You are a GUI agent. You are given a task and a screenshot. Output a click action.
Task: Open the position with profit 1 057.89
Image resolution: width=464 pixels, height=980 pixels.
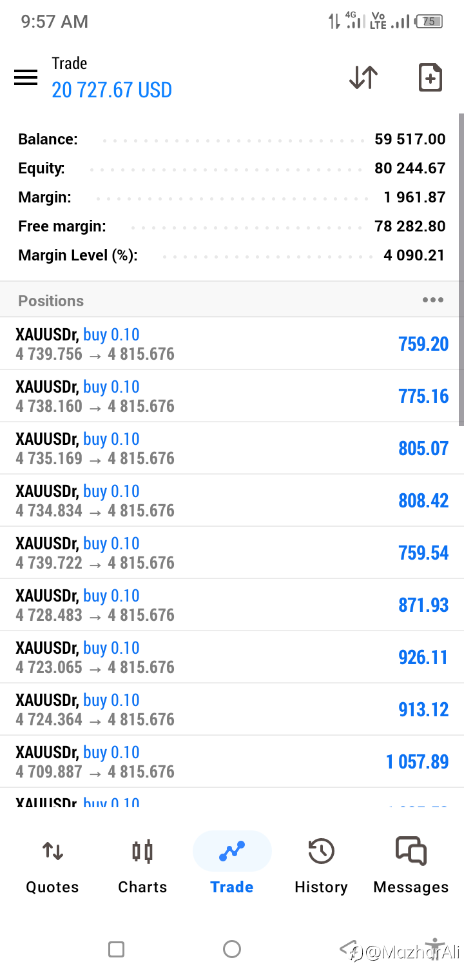point(232,761)
